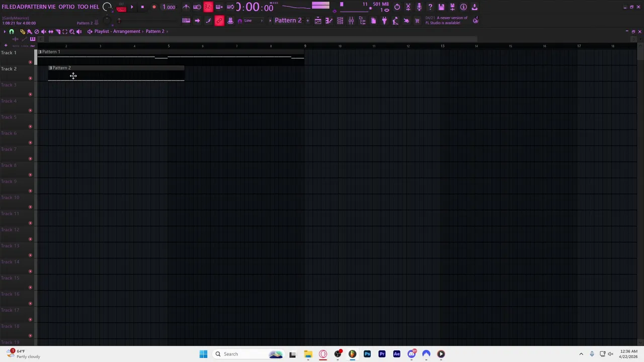Select the playlist Zoom magnifier tool
Viewport: 644px width, 362px height.
click(72, 32)
